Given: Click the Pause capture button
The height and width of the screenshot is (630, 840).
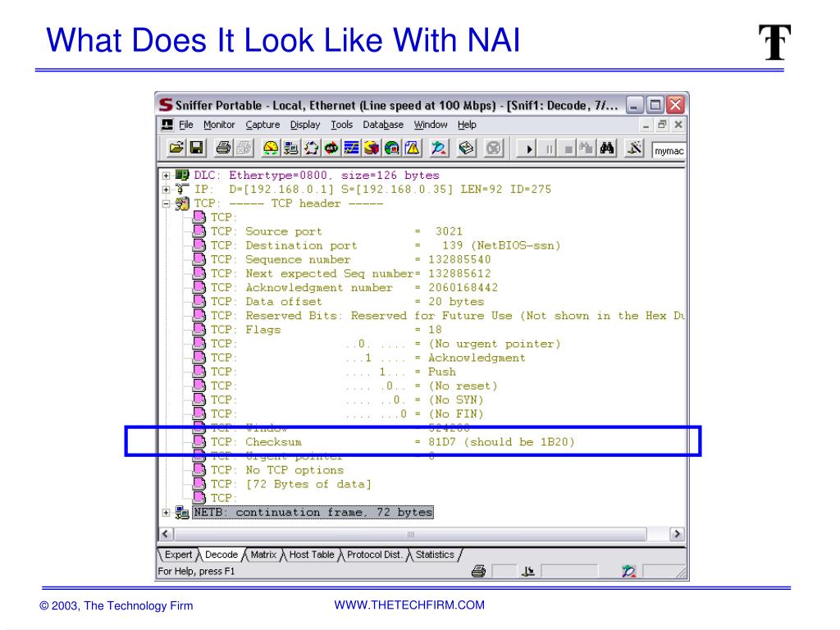Looking at the screenshot, I should click(549, 149).
